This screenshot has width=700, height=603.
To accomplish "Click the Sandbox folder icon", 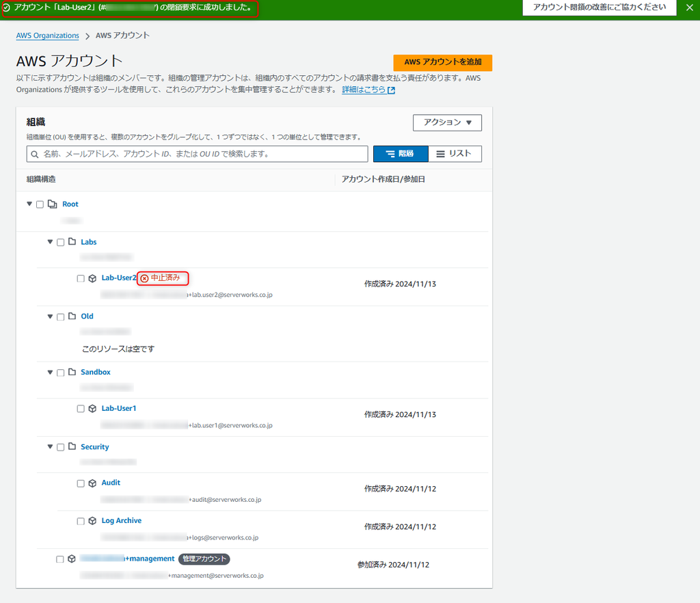I will coord(72,372).
